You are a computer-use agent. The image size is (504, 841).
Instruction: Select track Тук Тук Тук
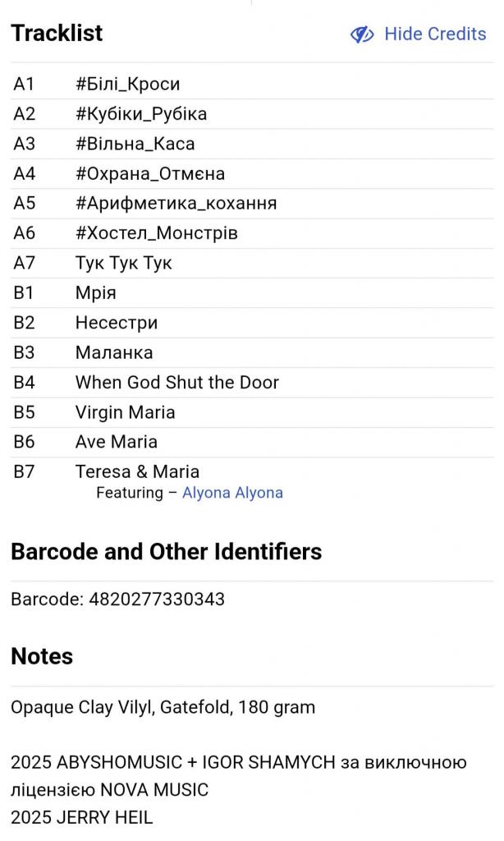tap(123, 263)
